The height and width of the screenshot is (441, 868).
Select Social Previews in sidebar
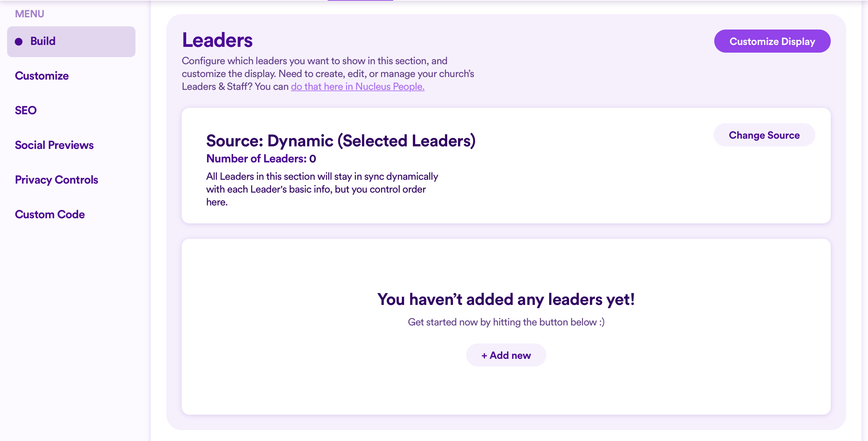54,145
